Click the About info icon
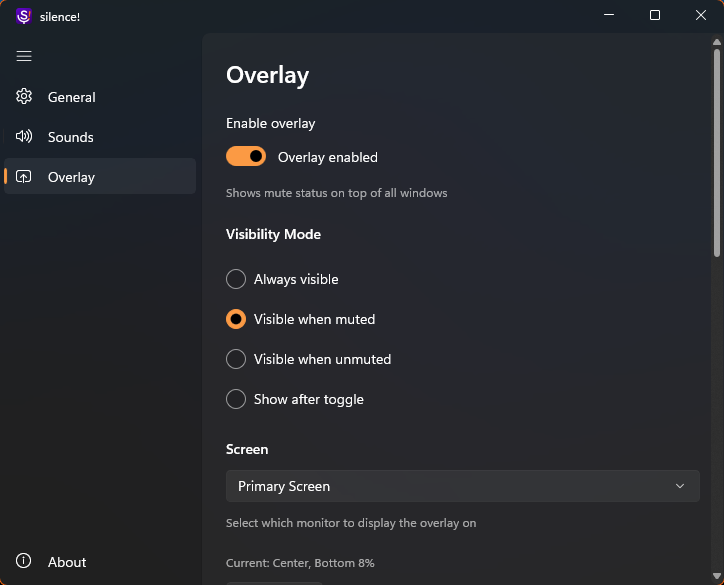This screenshot has height=585, width=724. (24, 561)
